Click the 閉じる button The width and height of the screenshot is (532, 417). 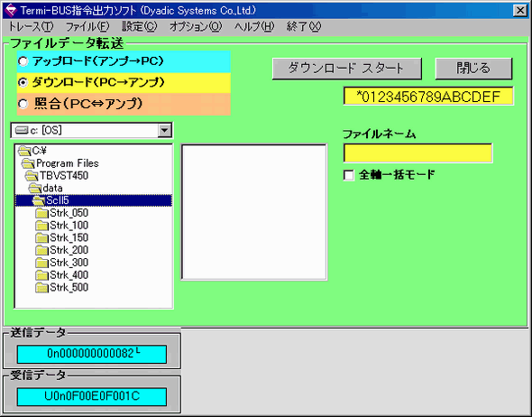(x=473, y=69)
